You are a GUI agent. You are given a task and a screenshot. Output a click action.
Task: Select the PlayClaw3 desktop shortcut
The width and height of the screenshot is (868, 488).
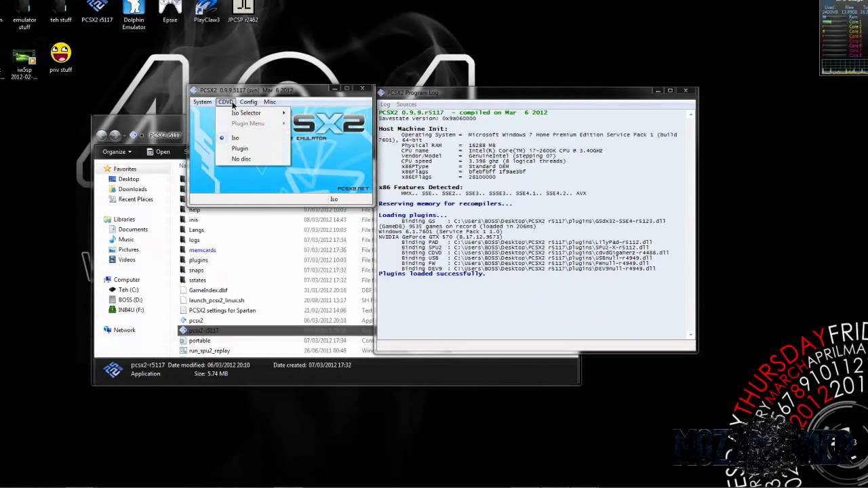207,12
